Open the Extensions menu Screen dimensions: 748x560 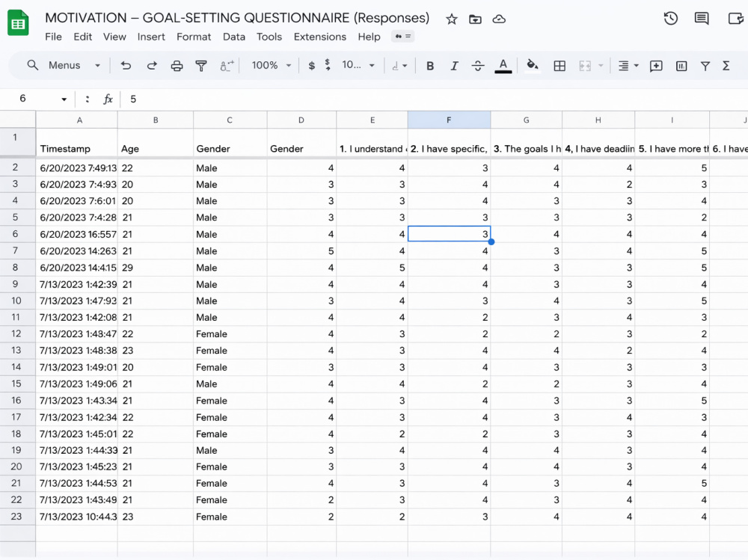pyautogui.click(x=319, y=37)
